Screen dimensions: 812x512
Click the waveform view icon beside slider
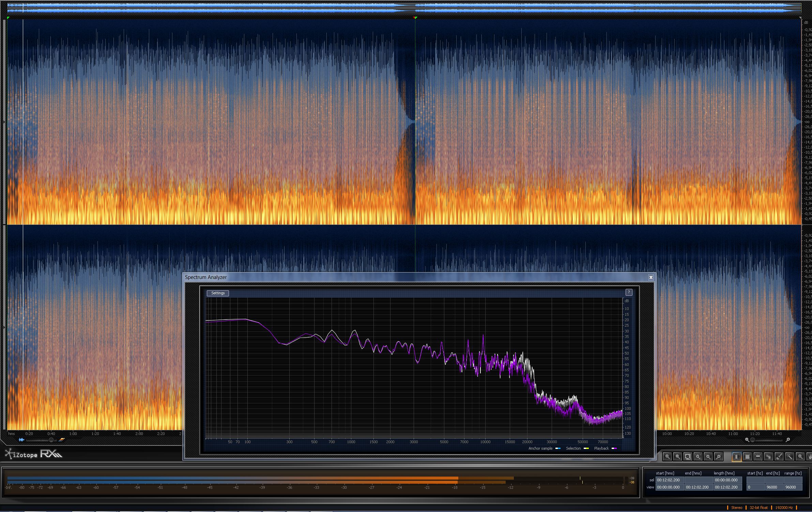(21, 440)
